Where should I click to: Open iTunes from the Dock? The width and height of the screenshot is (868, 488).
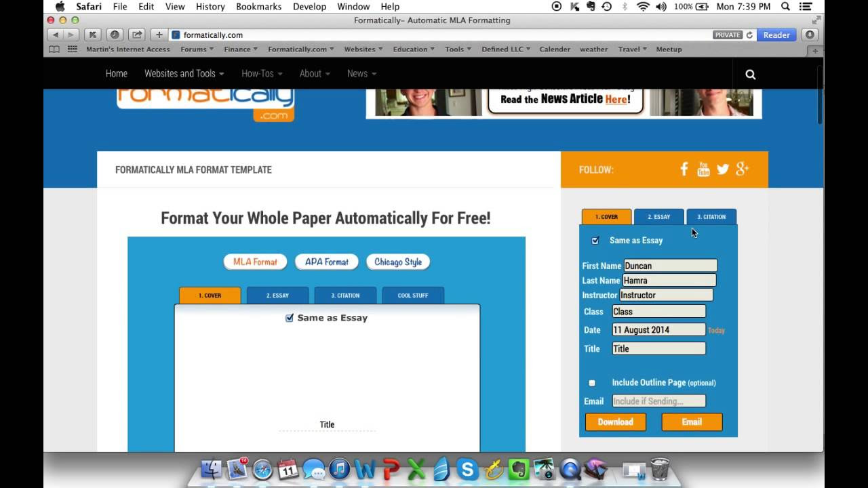339,469
